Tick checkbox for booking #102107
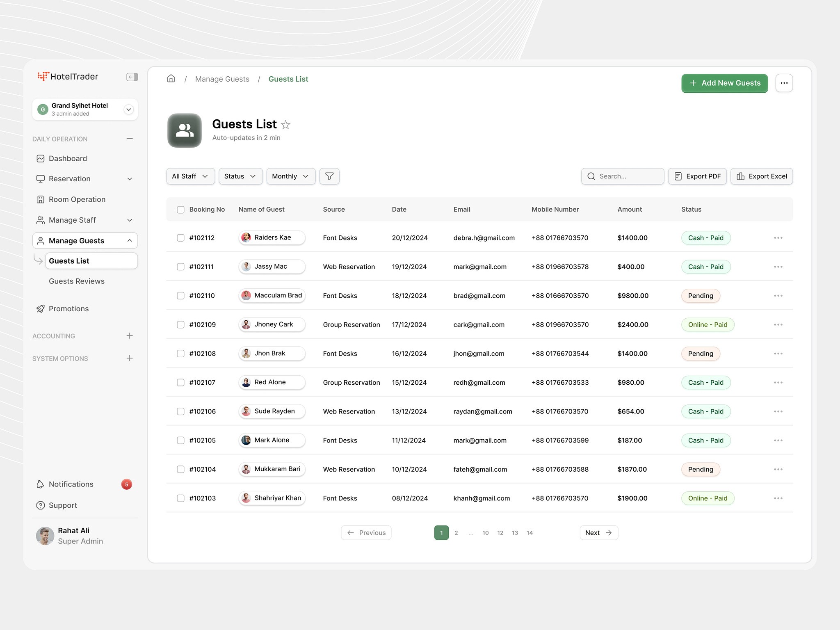The width and height of the screenshot is (840, 630). pos(180,383)
